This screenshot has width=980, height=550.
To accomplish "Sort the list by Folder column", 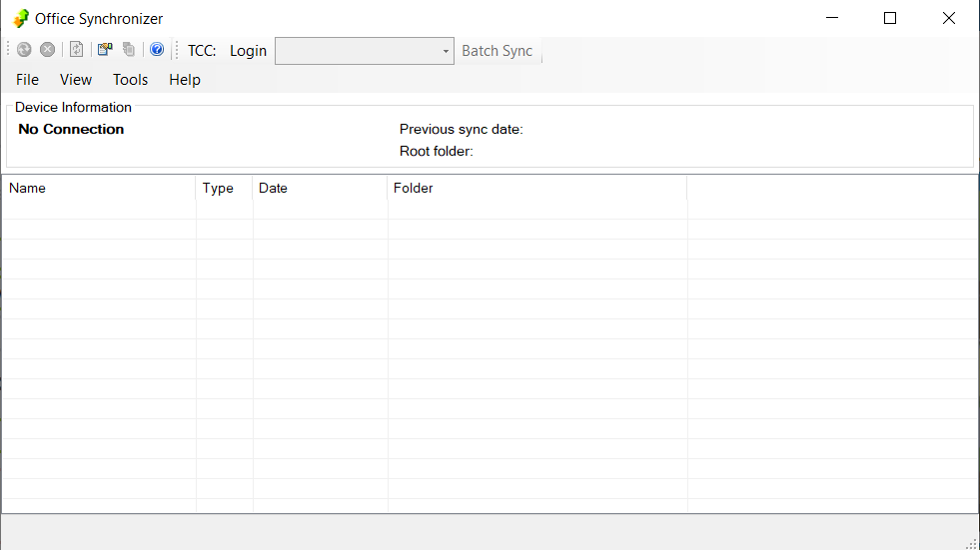I will pyautogui.click(x=537, y=188).
